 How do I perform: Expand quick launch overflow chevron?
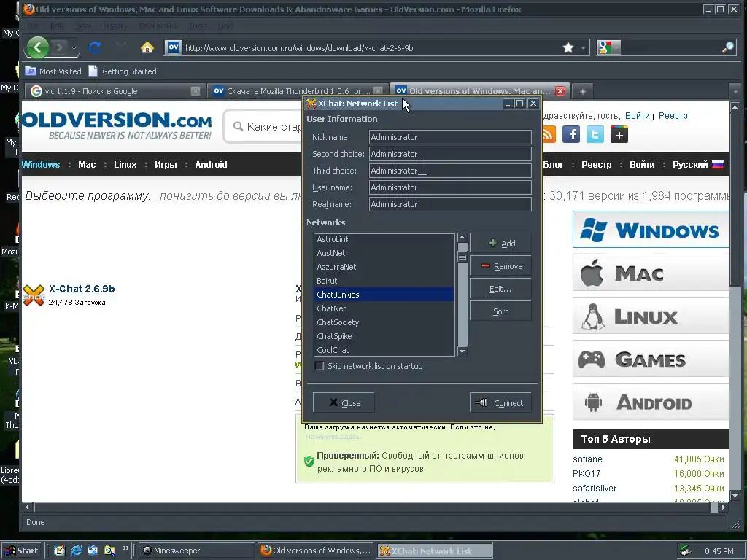click(x=125, y=548)
